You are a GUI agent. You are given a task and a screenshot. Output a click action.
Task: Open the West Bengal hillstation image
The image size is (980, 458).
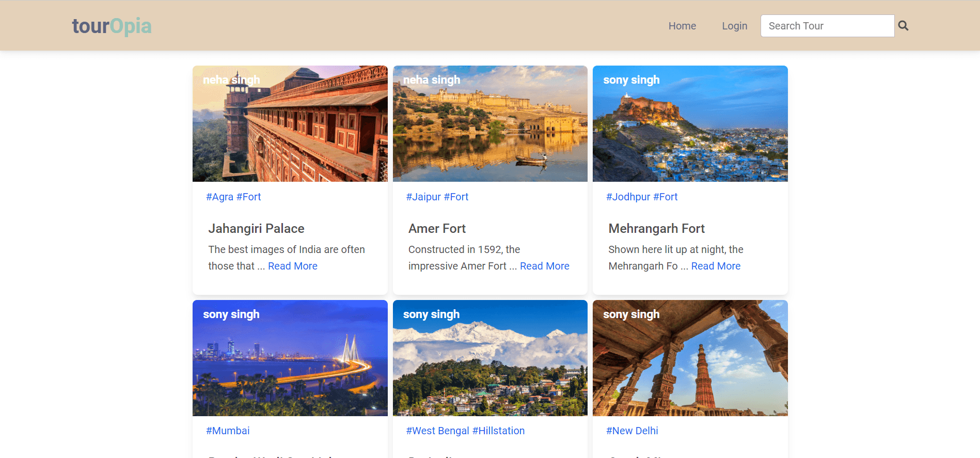pos(490,358)
